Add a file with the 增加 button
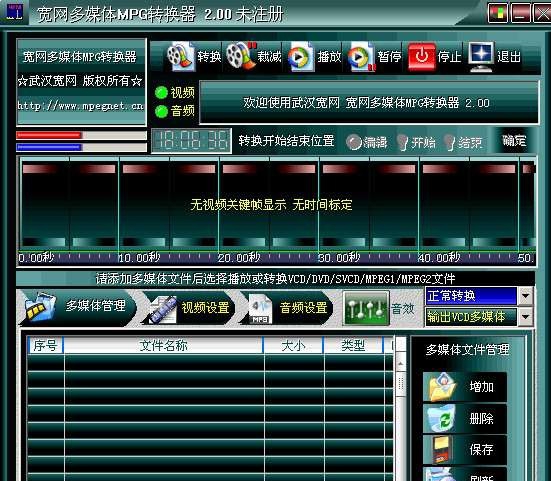This screenshot has height=481, width=551. [465, 387]
